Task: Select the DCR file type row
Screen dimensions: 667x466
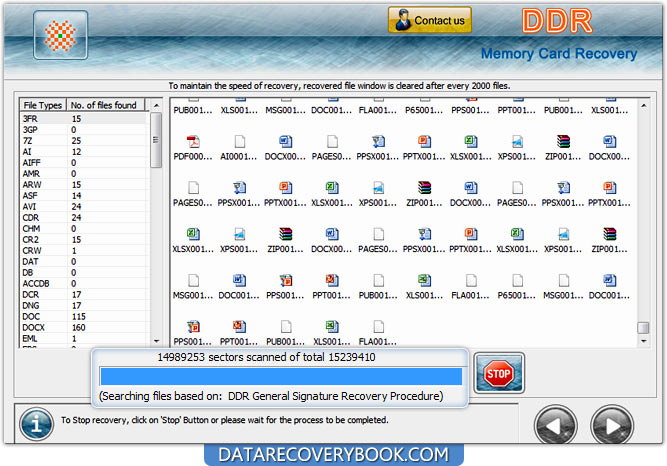Action: click(84, 294)
